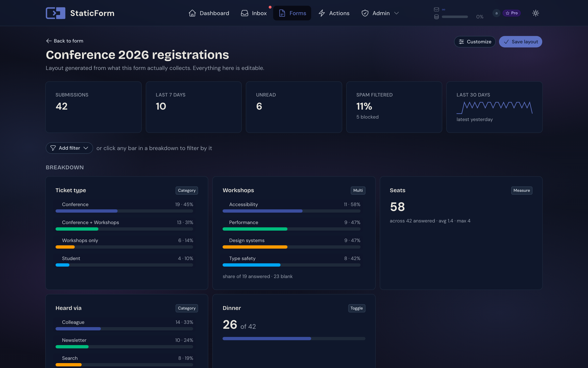
Task: Click the Unread 6 stat card
Action: [x=294, y=107]
